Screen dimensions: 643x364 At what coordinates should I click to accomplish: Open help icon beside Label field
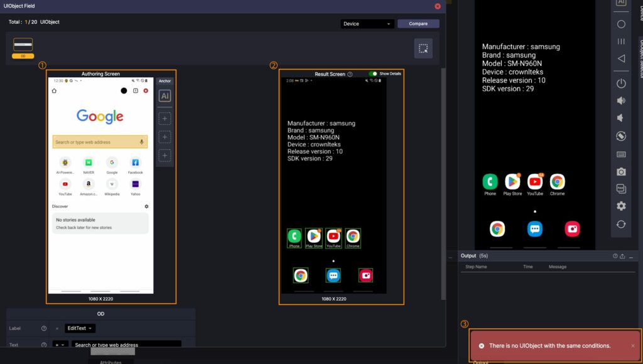pyautogui.click(x=44, y=328)
